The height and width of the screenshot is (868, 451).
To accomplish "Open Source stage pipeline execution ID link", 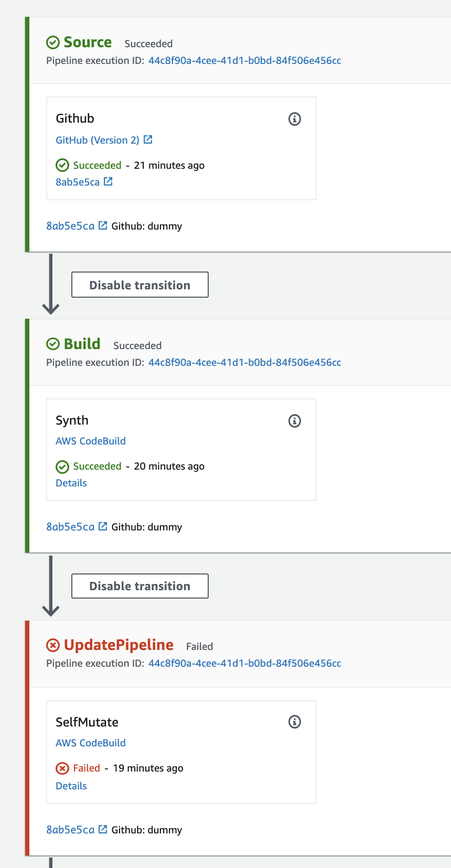I will tap(244, 61).
